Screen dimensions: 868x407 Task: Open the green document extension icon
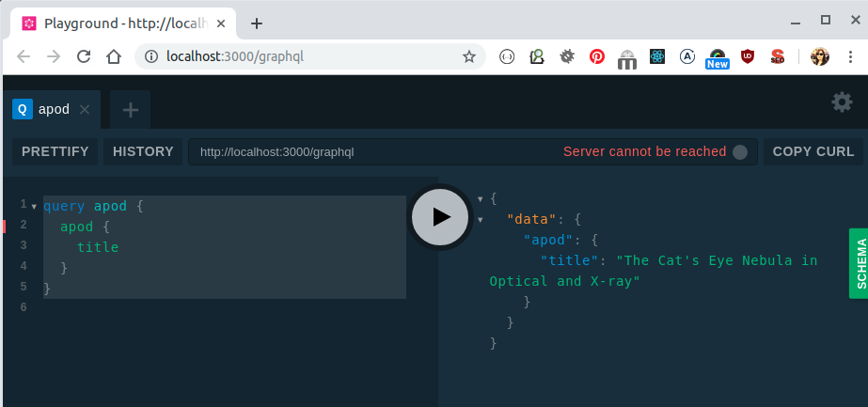click(x=536, y=56)
